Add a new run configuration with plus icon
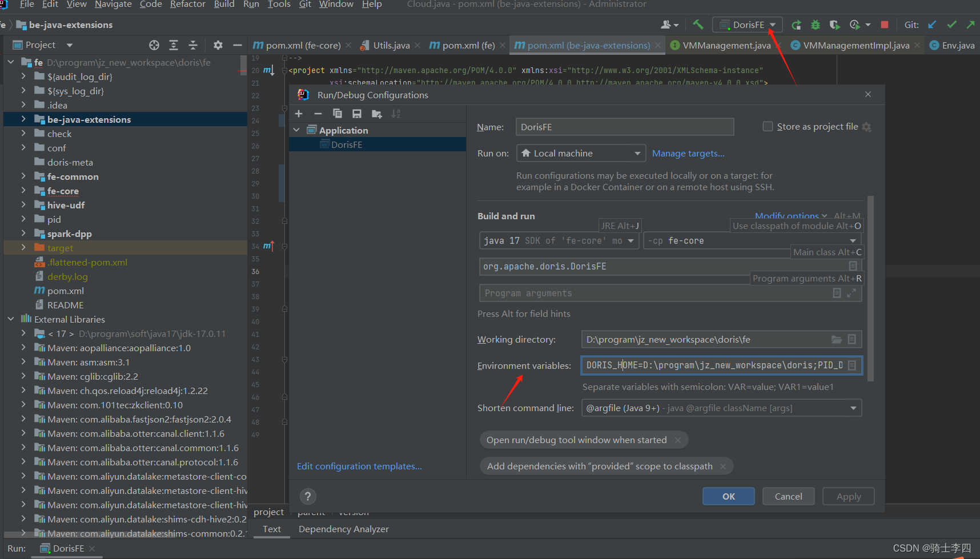Image resolution: width=980 pixels, height=559 pixels. (x=299, y=114)
